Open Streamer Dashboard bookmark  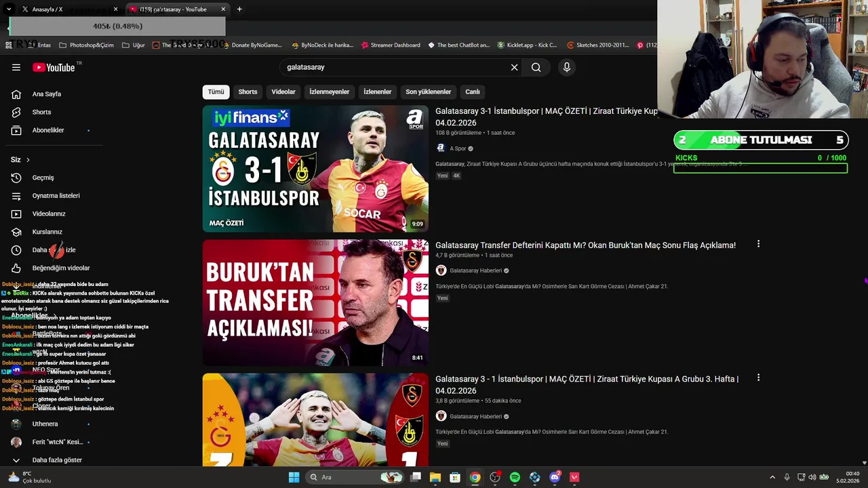(390, 45)
